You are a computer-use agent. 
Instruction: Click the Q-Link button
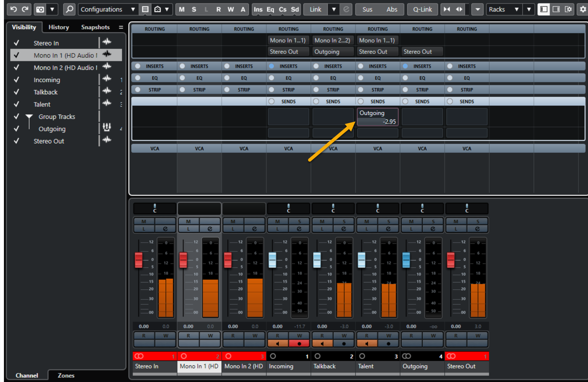coord(422,9)
